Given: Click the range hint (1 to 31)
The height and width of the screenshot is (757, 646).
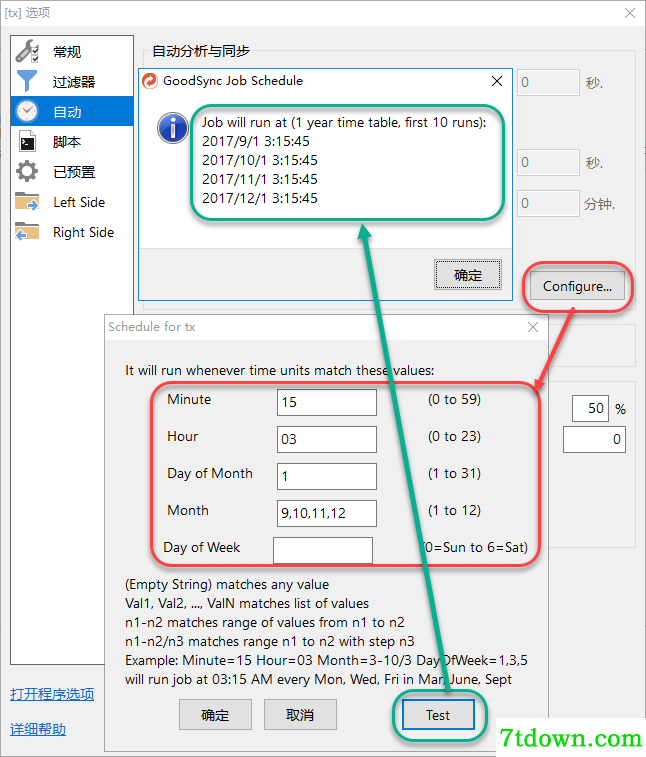Looking at the screenshot, I should coord(454,473).
